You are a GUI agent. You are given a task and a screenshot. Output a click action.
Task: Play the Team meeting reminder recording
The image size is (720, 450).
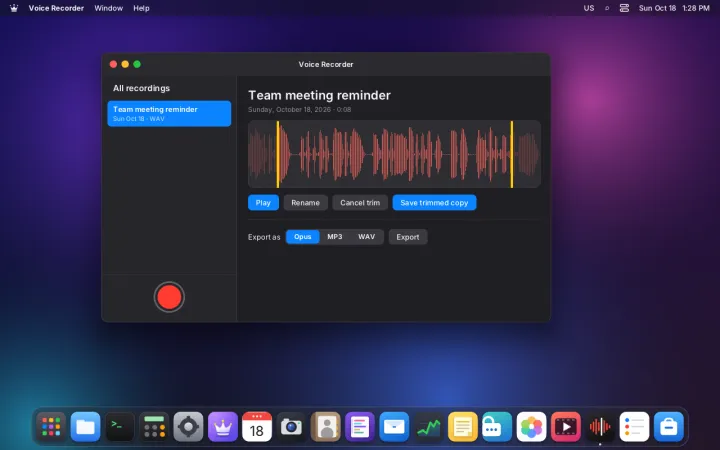[x=263, y=202]
